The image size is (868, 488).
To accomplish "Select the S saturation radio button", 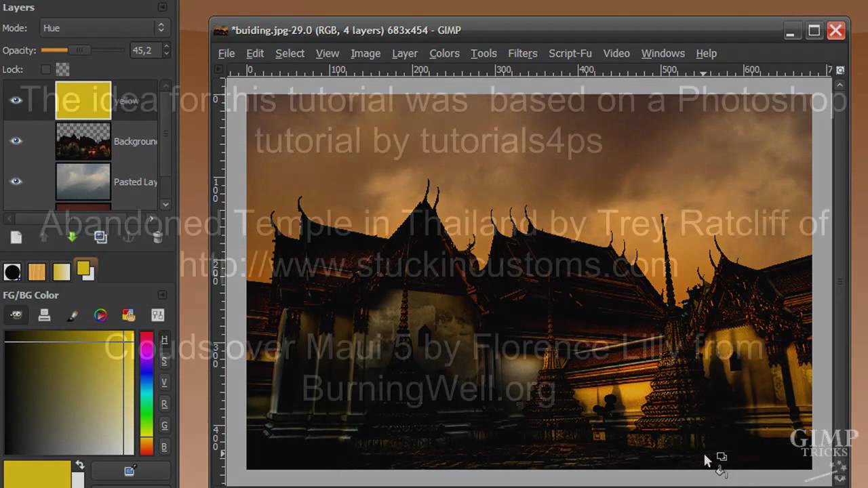I will (x=164, y=361).
